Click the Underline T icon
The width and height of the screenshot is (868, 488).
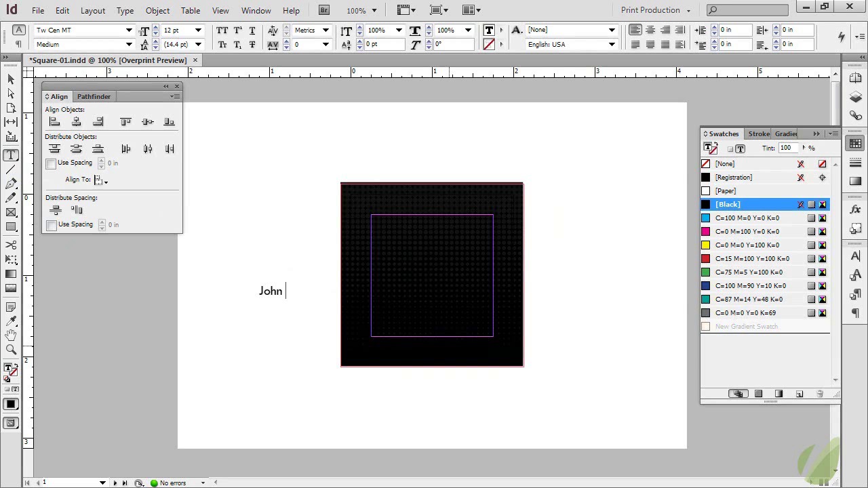click(x=252, y=30)
